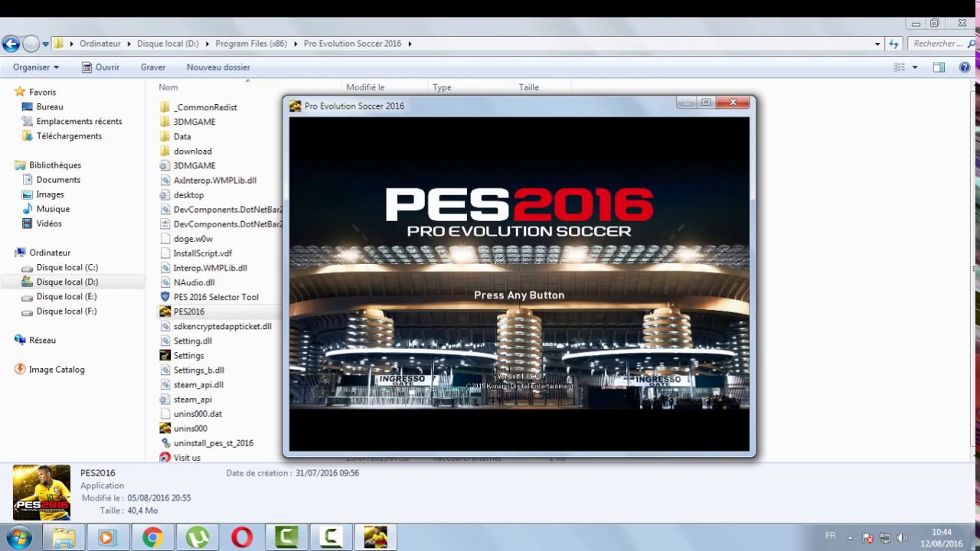Click the Ouvrir toolbar button
The width and height of the screenshot is (980, 551).
click(100, 67)
